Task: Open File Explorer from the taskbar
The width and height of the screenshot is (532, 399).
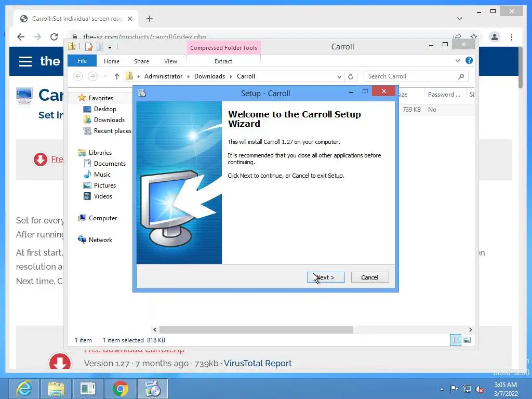Action: [56, 389]
